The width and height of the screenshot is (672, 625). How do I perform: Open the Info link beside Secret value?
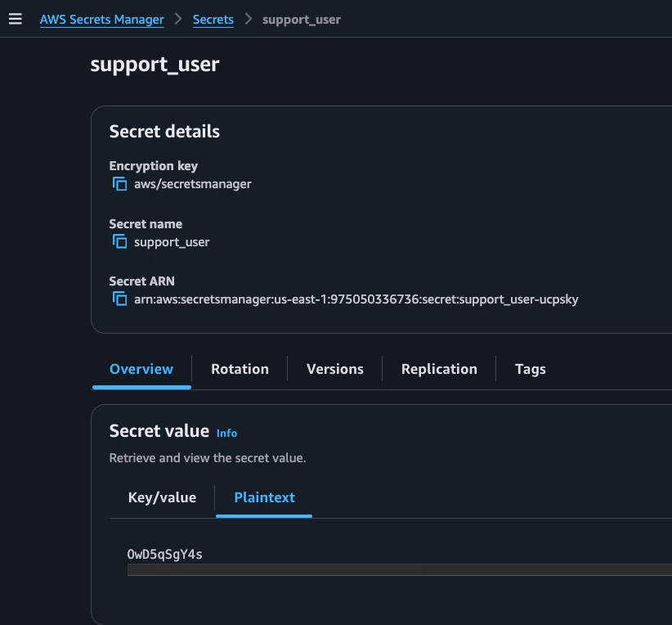(226, 434)
